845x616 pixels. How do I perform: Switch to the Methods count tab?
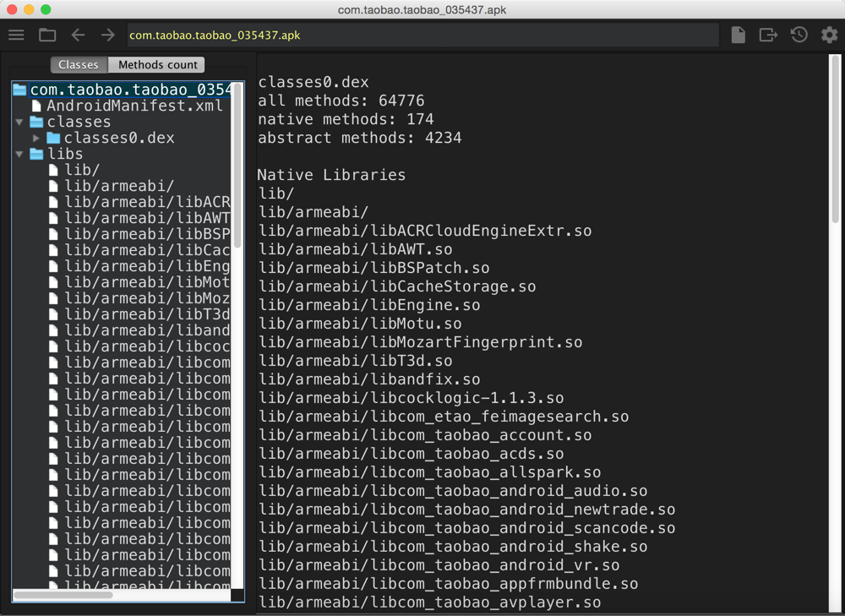point(157,65)
